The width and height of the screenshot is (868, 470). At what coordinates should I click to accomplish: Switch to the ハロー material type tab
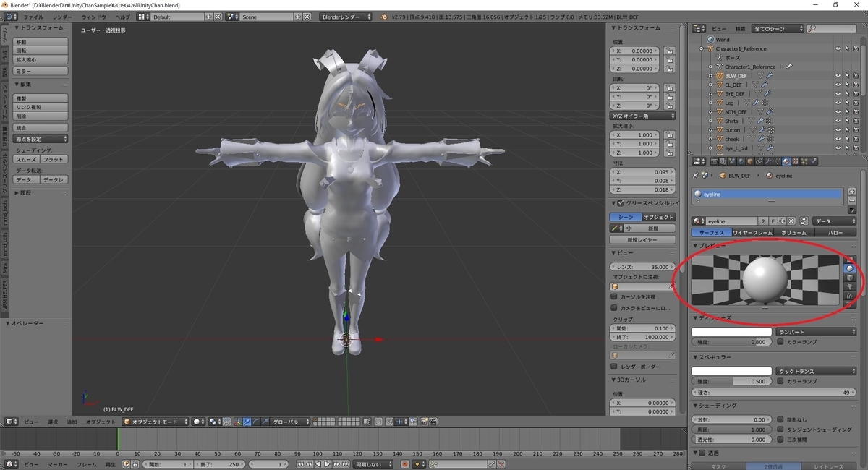tap(835, 233)
